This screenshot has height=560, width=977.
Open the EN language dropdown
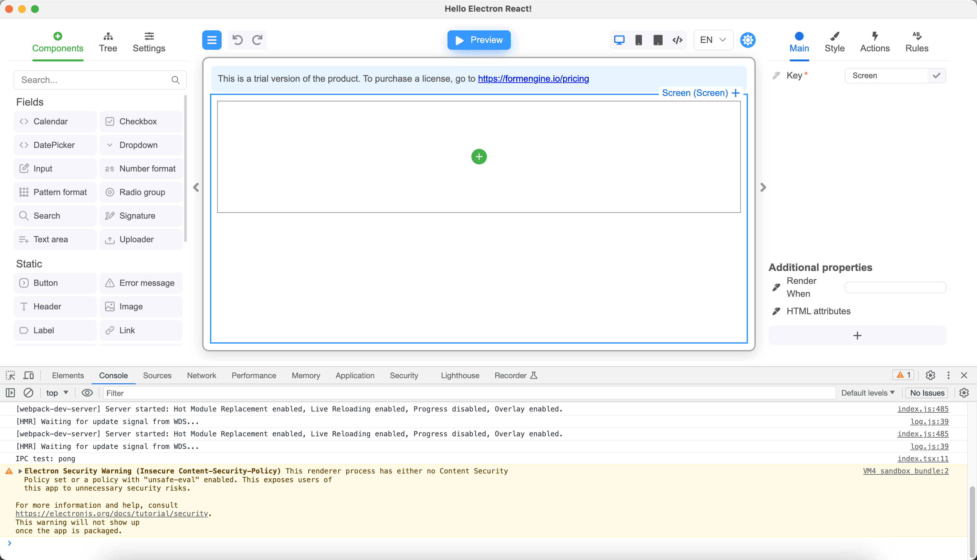[712, 40]
